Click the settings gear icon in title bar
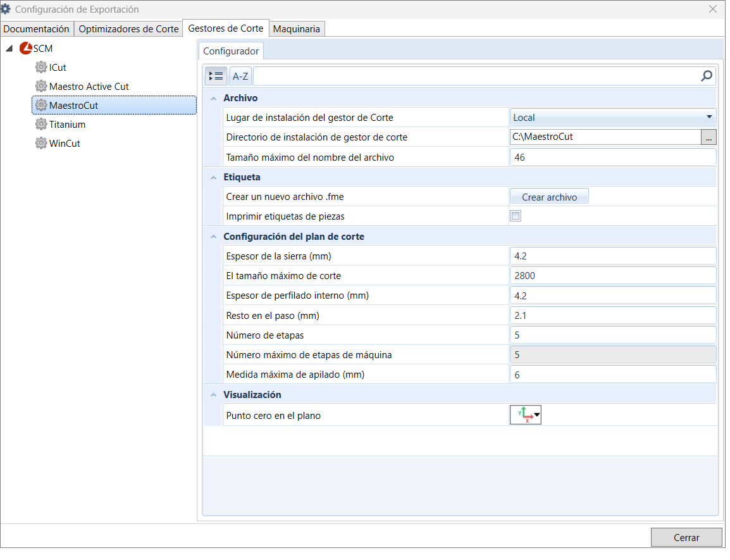This screenshot has width=730, height=560. pos(6,9)
